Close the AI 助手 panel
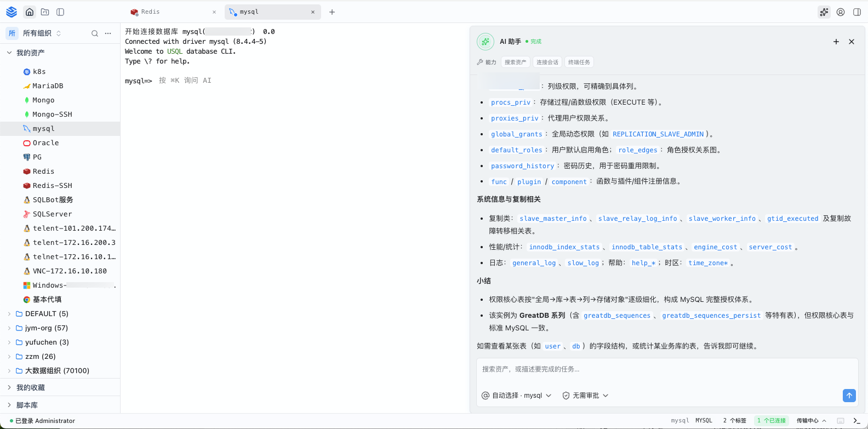Image resolution: width=868 pixels, height=429 pixels. point(852,42)
